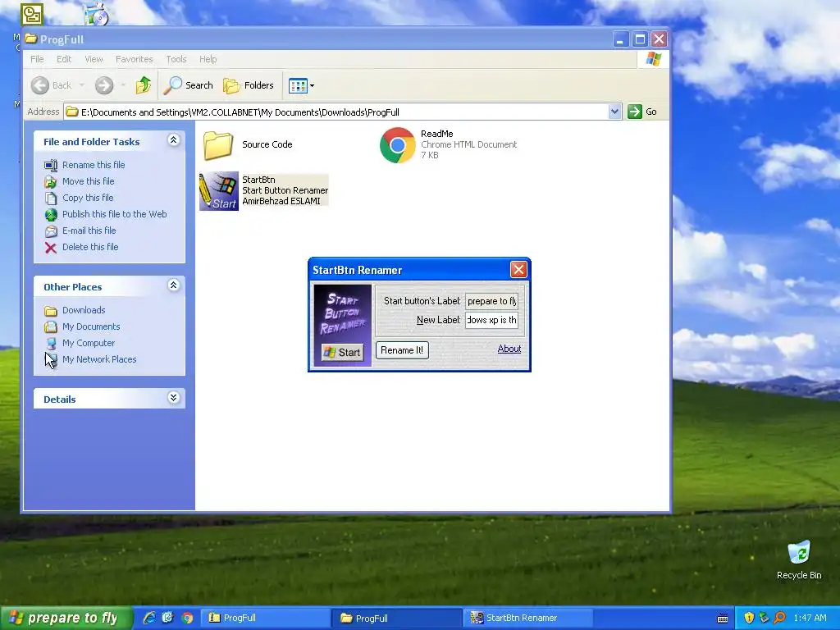Image resolution: width=840 pixels, height=630 pixels.
Task: Open the Back history dropdown arrow
Action: click(x=81, y=85)
